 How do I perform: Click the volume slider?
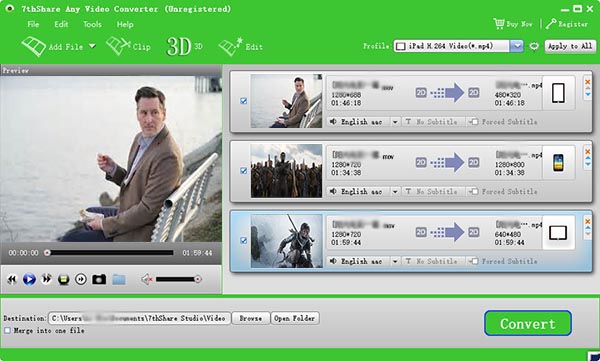[x=178, y=279]
